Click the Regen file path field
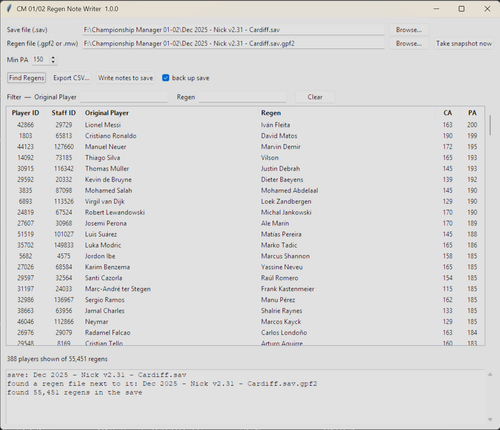The width and height of the screenshot is (500, 430). click(233, 43)
